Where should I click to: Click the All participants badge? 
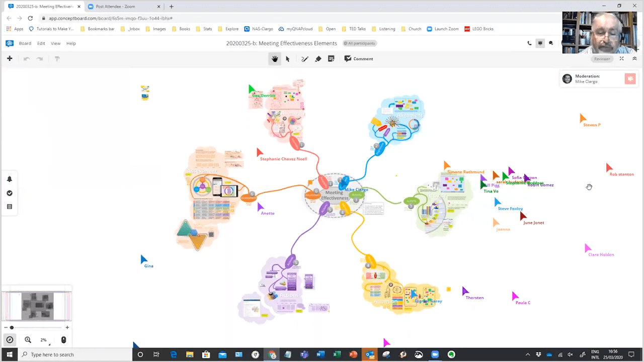[359, 43]
